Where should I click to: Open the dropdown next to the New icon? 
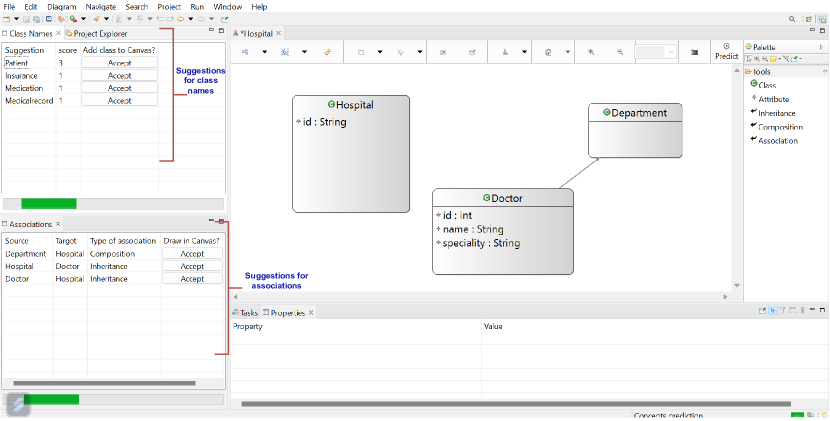(x=16, y=19)
